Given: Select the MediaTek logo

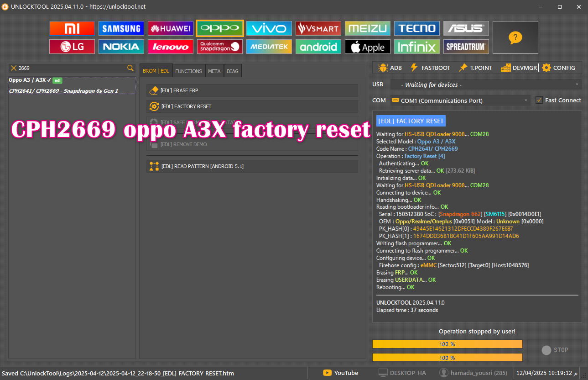Looking at the screenshot, I should point(269,47).
